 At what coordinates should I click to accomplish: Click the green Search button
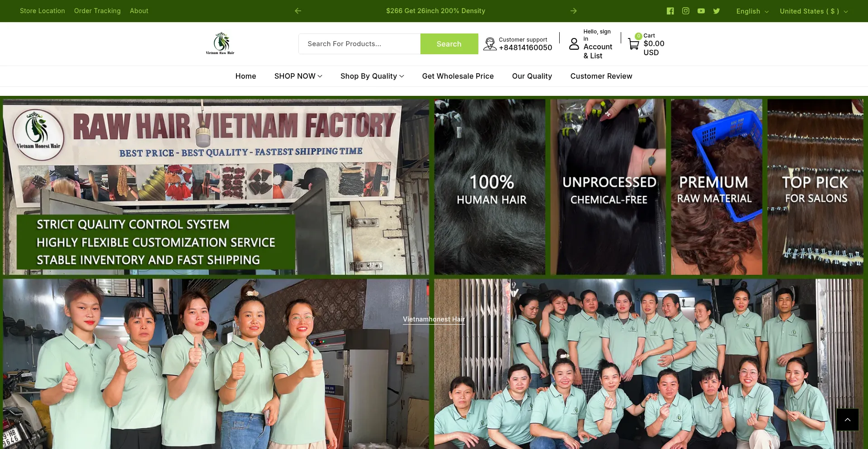click(449, 44)
